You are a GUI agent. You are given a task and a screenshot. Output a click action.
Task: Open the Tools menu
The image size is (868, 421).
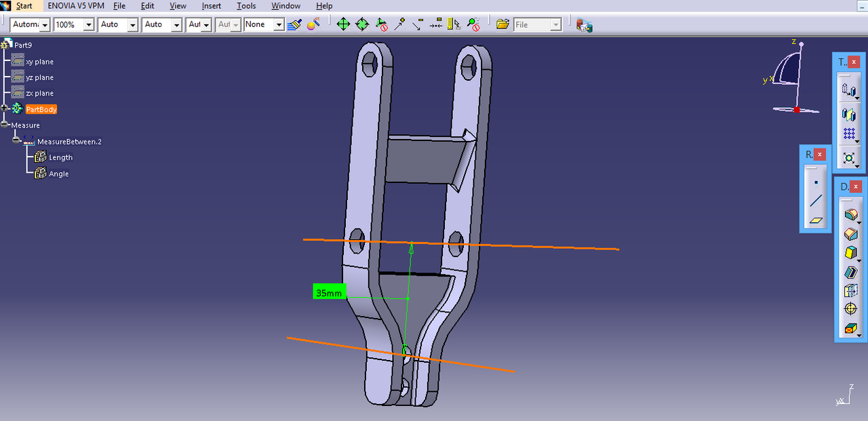246,5
